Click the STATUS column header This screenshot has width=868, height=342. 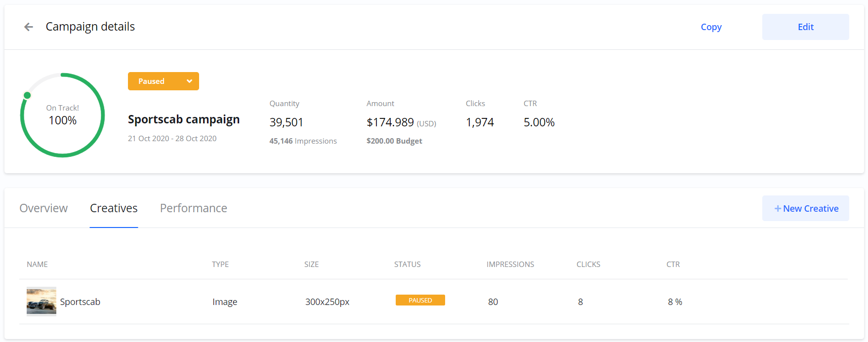point(407,265)
